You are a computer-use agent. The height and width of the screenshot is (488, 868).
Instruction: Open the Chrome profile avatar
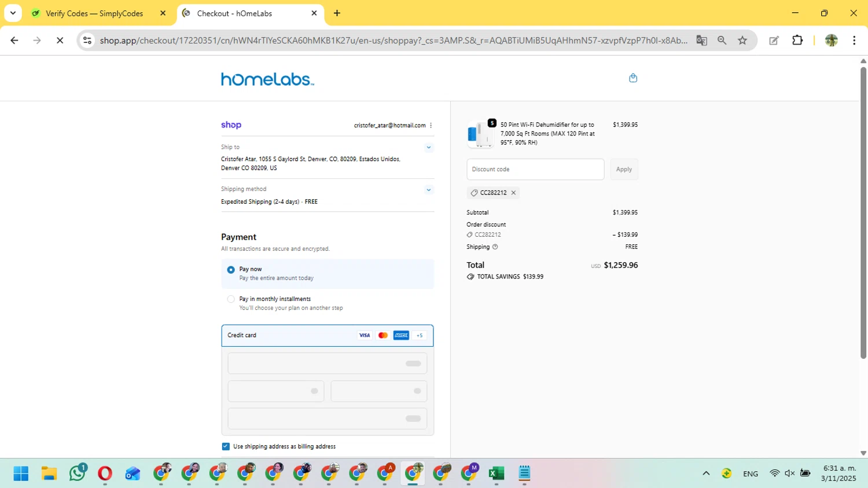[832, 41]
